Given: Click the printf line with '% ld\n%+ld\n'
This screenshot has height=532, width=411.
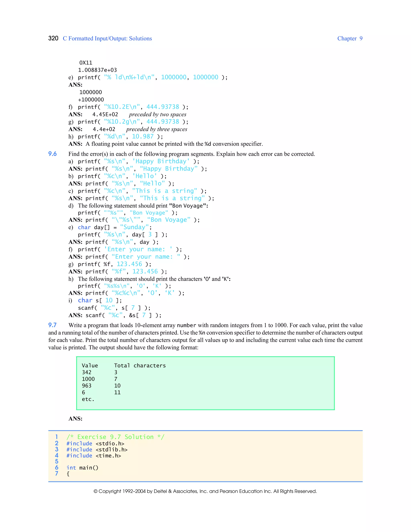Looking at the screenshot, I should click(153, 77).
